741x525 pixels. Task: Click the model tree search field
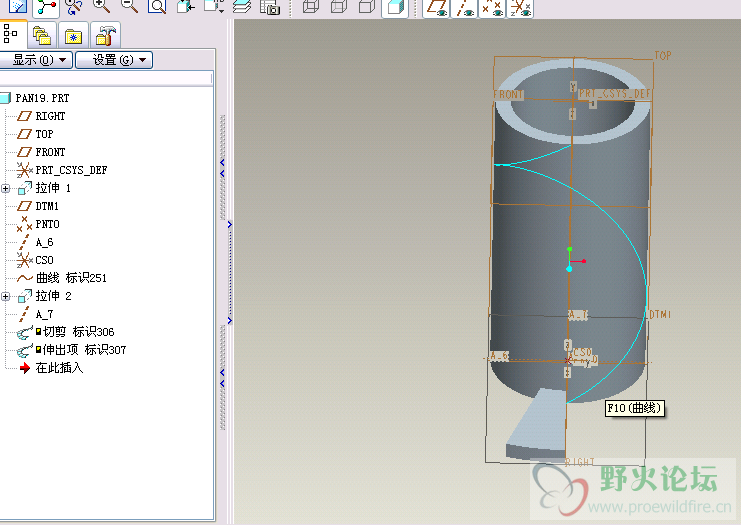(x=106, y=78)
